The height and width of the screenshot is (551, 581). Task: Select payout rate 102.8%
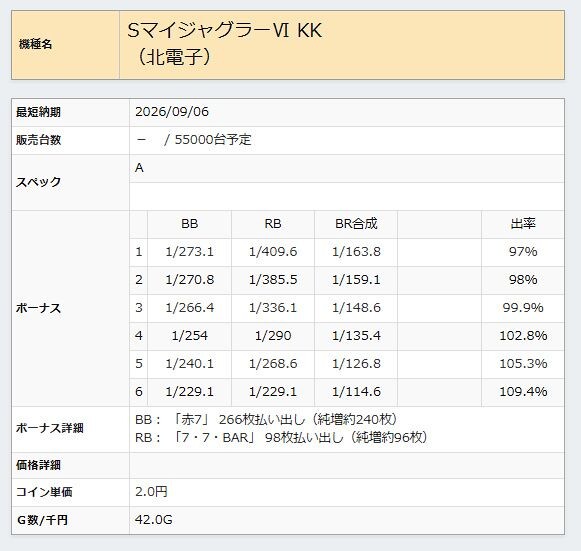pos(523,336)
